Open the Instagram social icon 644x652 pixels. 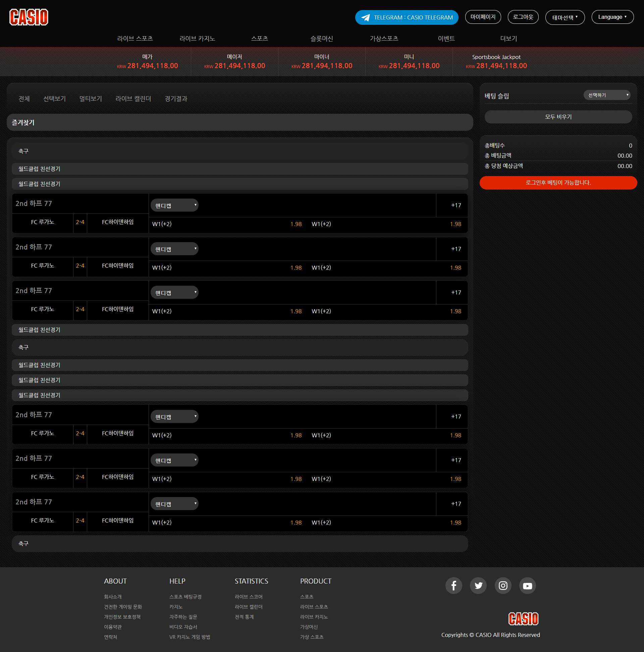(502, 586)
